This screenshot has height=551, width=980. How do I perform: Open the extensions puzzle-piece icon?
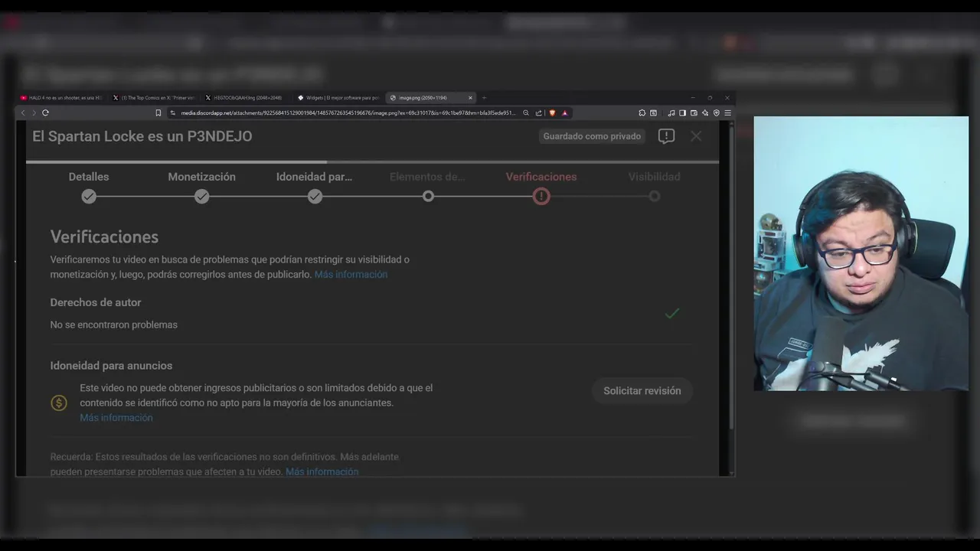(x=642, y=112)
